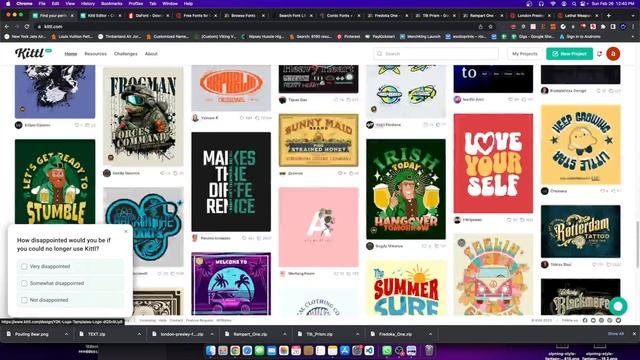Viewport: 640px width, 360px height.
Task: Open Finder from the Dock
Action: 211,350
